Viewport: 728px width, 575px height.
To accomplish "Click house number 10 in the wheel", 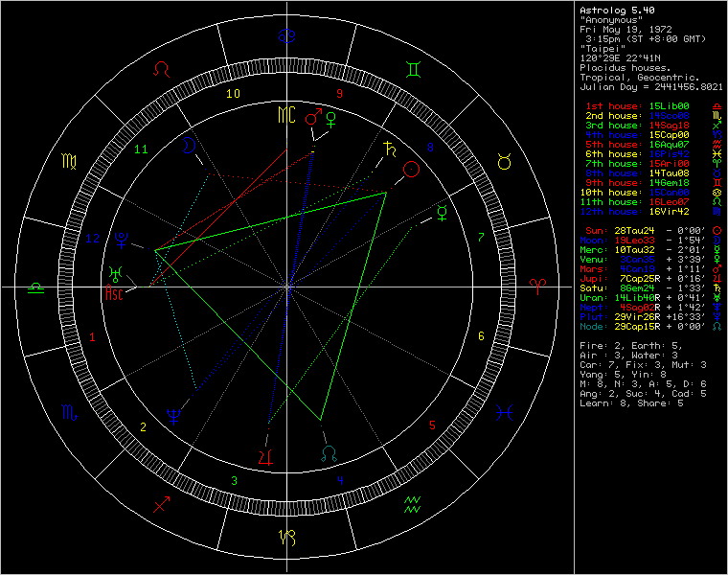I will 233,94.
